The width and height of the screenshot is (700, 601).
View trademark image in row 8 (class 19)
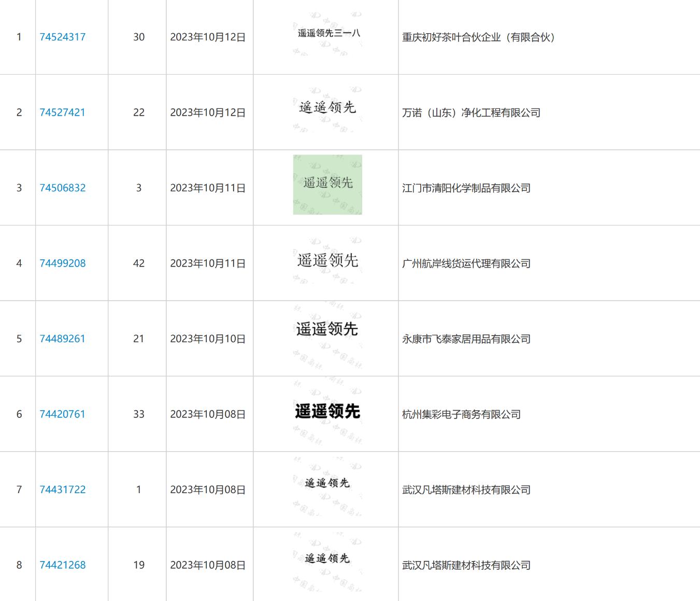click(x=327, y=563)
